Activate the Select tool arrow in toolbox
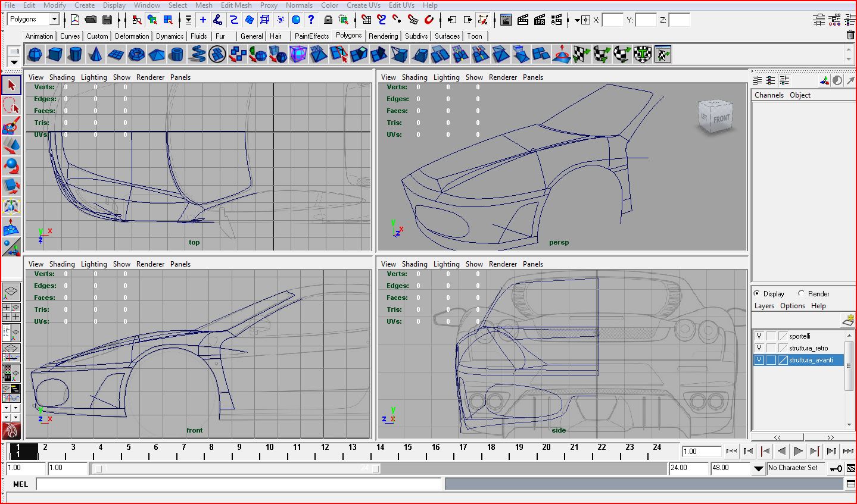Viewport: 857px width, 504px height. pos(11,86)
